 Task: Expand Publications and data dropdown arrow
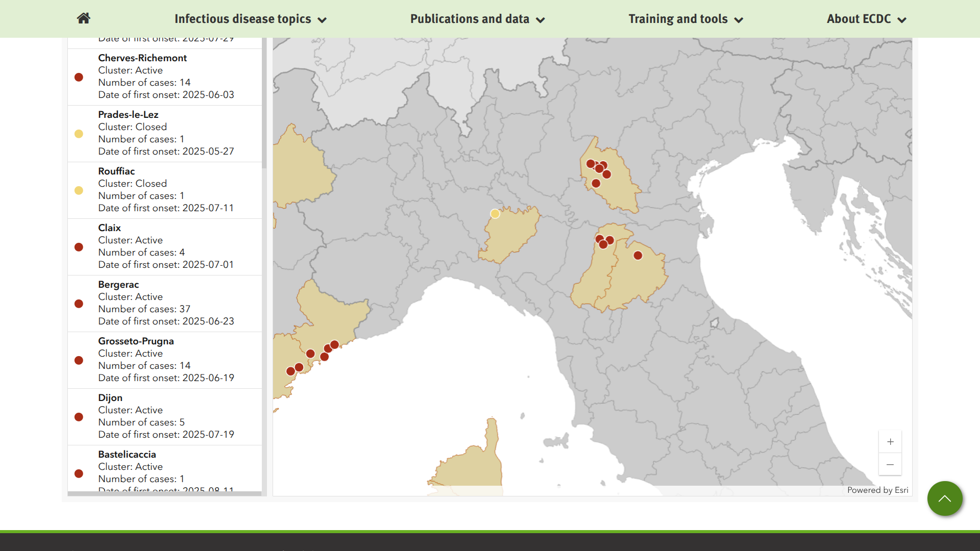point(541,20)
